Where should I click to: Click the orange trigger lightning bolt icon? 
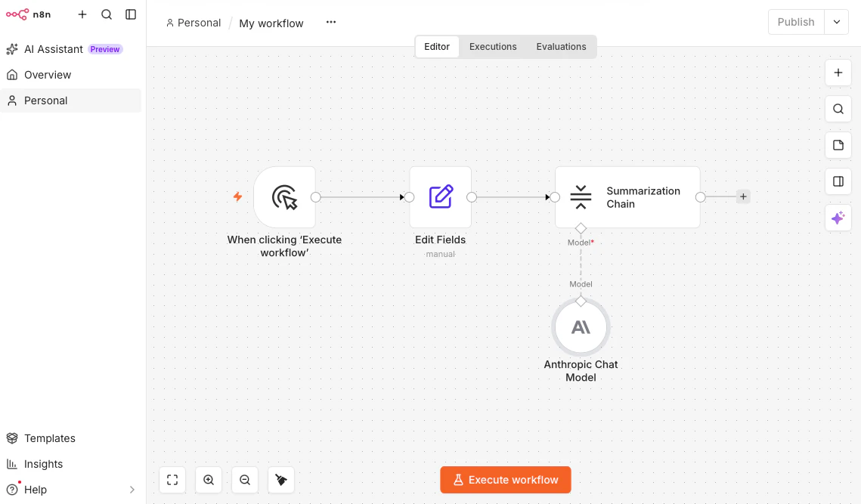click(238, 196)
